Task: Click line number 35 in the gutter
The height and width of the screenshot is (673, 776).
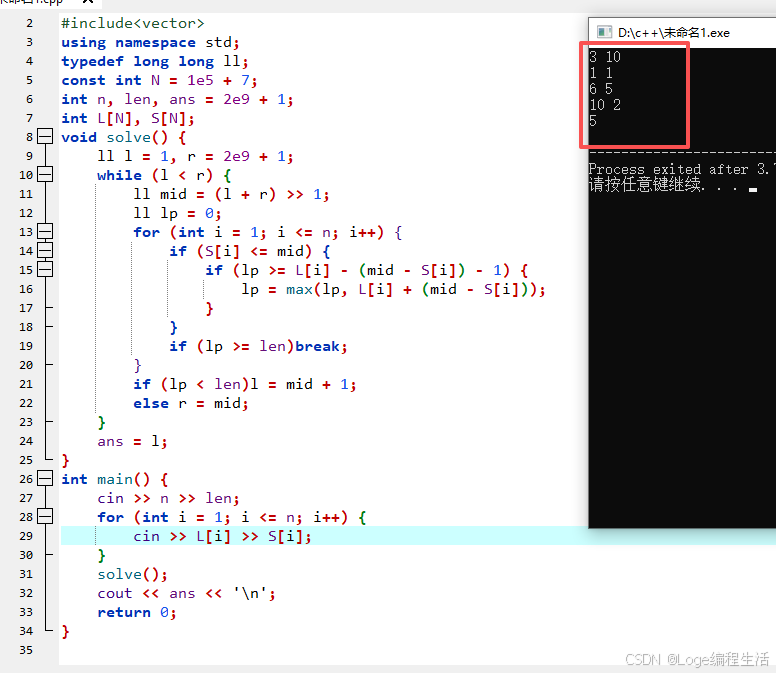Action: click(x=26, y=650)
